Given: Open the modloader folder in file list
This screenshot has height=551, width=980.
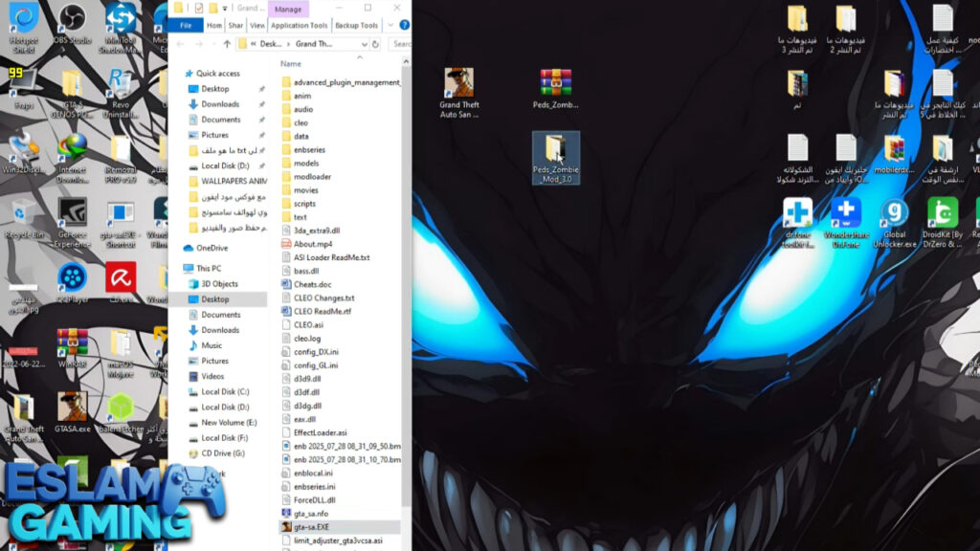Looking at the screenshot, I should pos(312,177).
